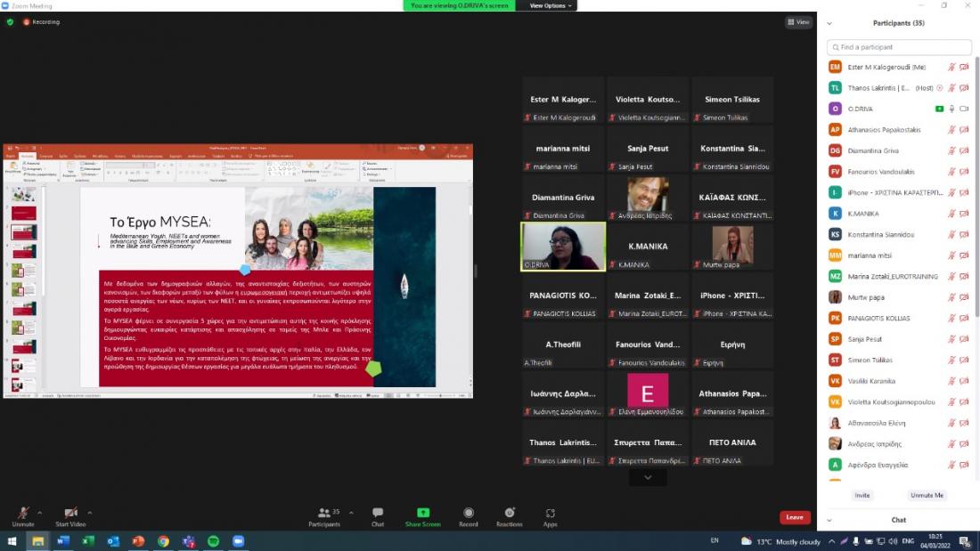The width and height of the screenshot is (980, 551).
Task: Click the Unmute Me button
Action: pyautogui.click(x=927, y=495)
